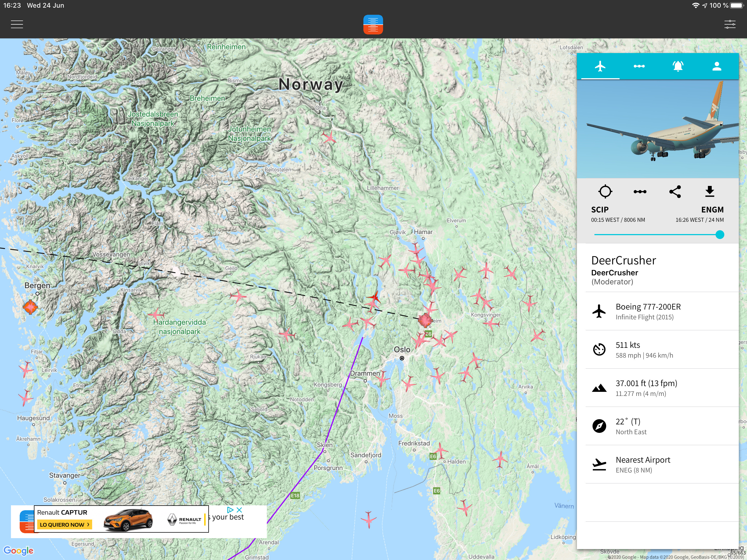Share this flight
This screenshot has width=747, height=560.
point(675,191)
